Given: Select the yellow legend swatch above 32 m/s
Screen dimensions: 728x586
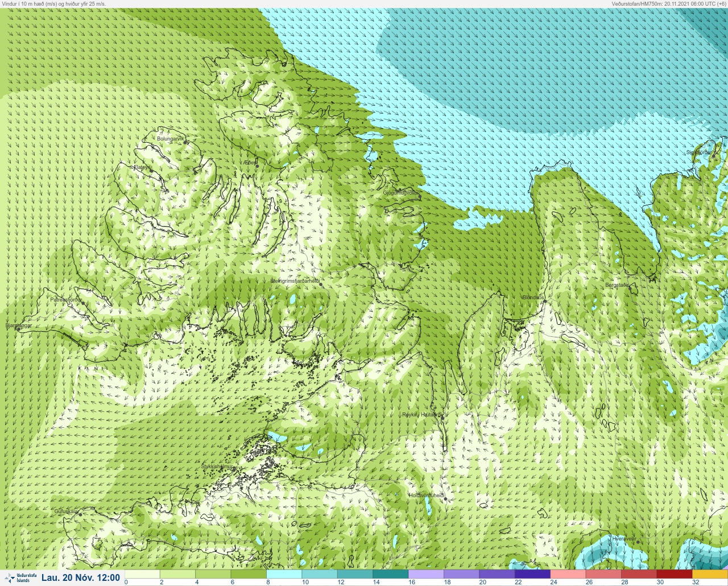Looking at the screenshot, I should point(710,574).
